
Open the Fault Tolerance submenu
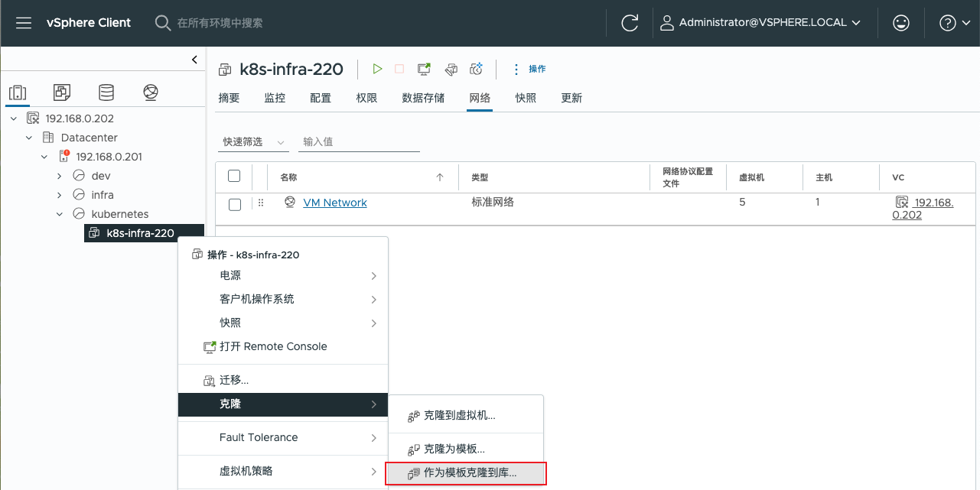click(x=283, y=437)
